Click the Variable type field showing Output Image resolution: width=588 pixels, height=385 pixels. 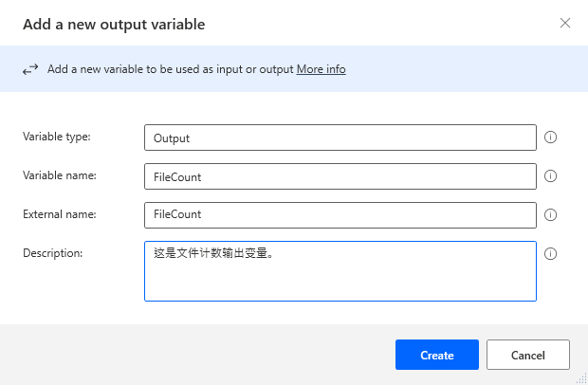(340, 137)
